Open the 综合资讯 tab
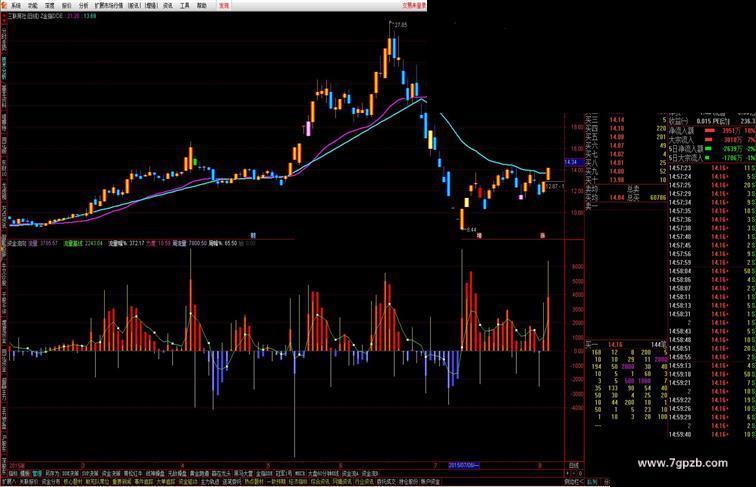 point(320,481)
